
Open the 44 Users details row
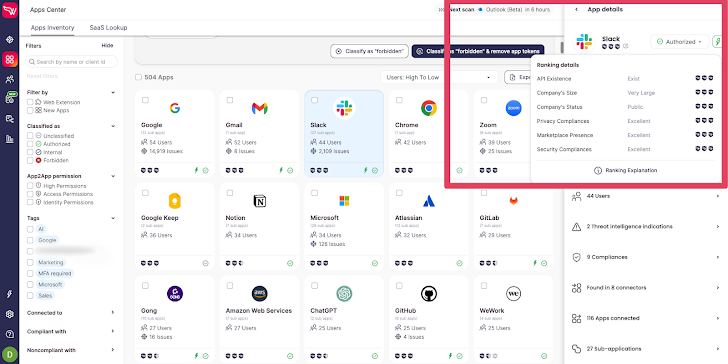pos(646,196)
